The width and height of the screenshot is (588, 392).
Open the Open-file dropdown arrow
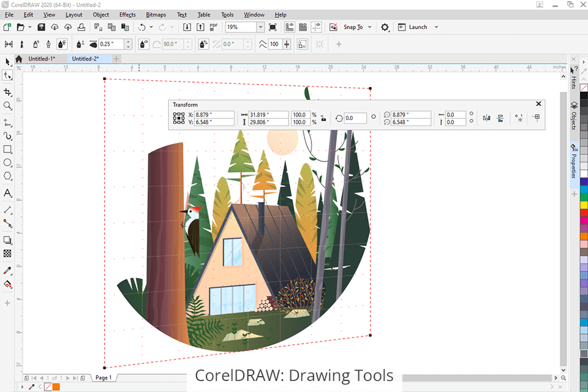click(x=29, y=27)
